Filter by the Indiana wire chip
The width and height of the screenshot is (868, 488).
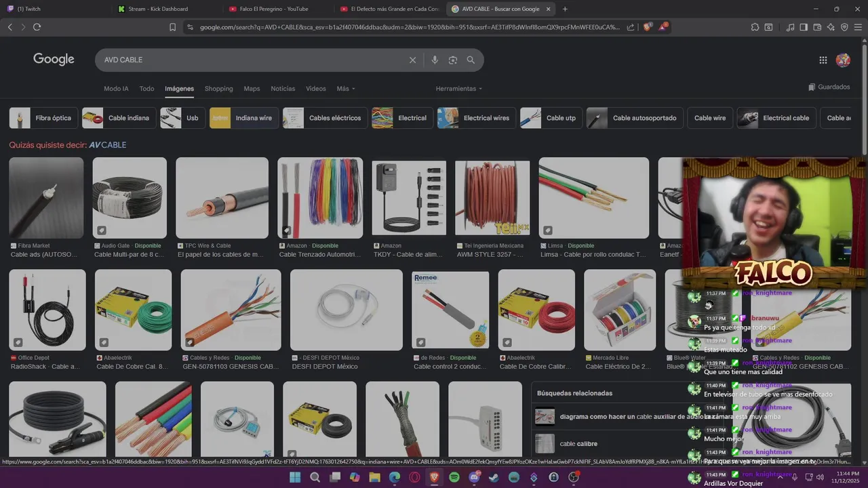243,118
